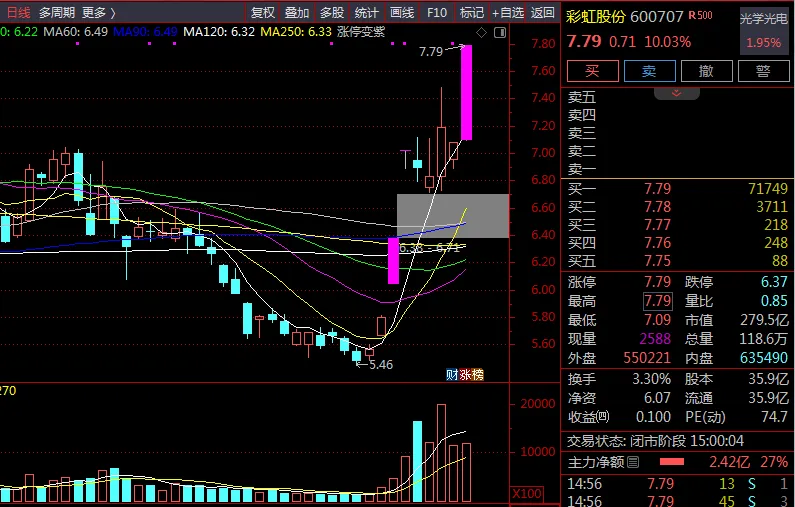
Task: Open the 标记 mark menu
Action: coord(471,12)
